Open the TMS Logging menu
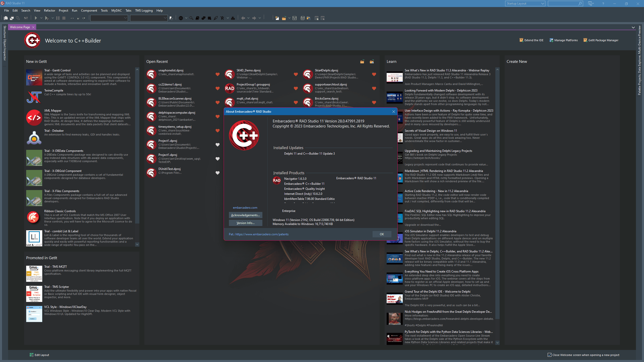 [144, 11]
